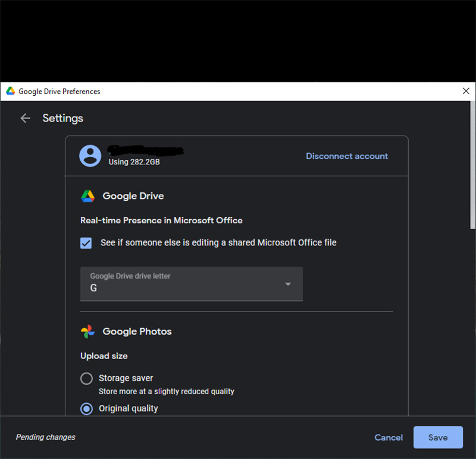This screenshot has height=459, width=476.
Task: Click the Google Drive logo in title bar
Action: click(10, 91)
